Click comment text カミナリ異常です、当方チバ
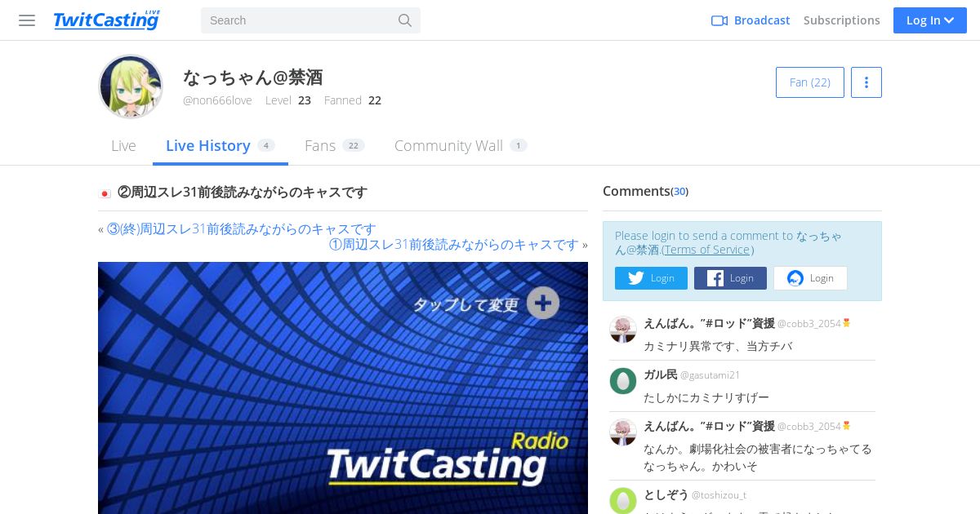 718,346
